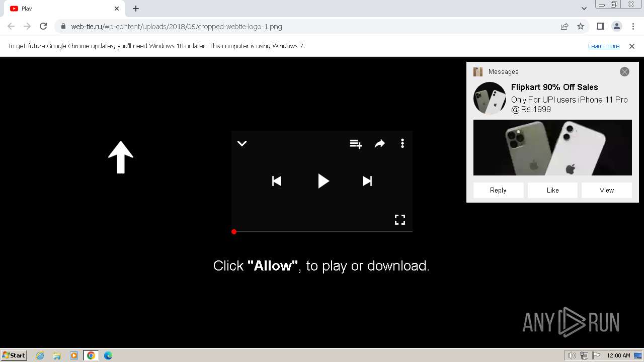Screen dimensions: 644x362
Task: Open the Learn more link
Action: point(604,46)
